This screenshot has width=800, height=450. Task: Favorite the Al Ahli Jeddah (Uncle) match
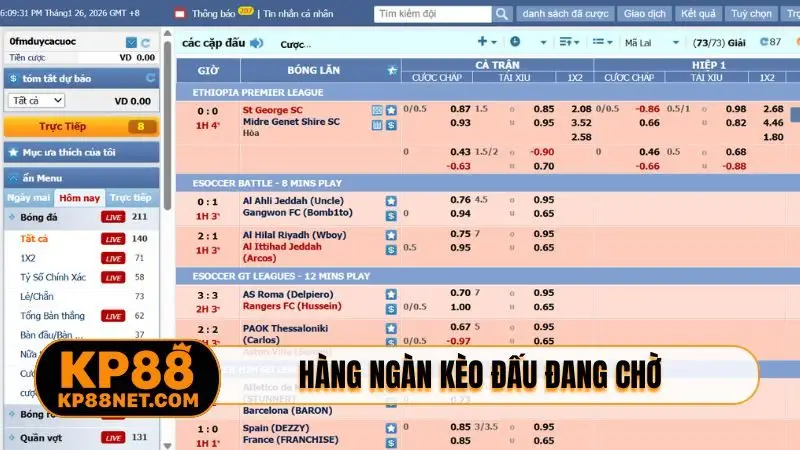391,201
